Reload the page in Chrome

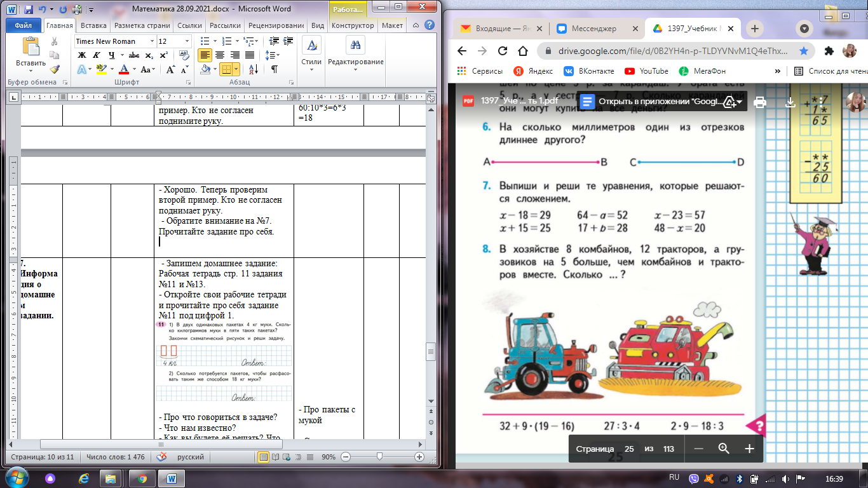502,51
